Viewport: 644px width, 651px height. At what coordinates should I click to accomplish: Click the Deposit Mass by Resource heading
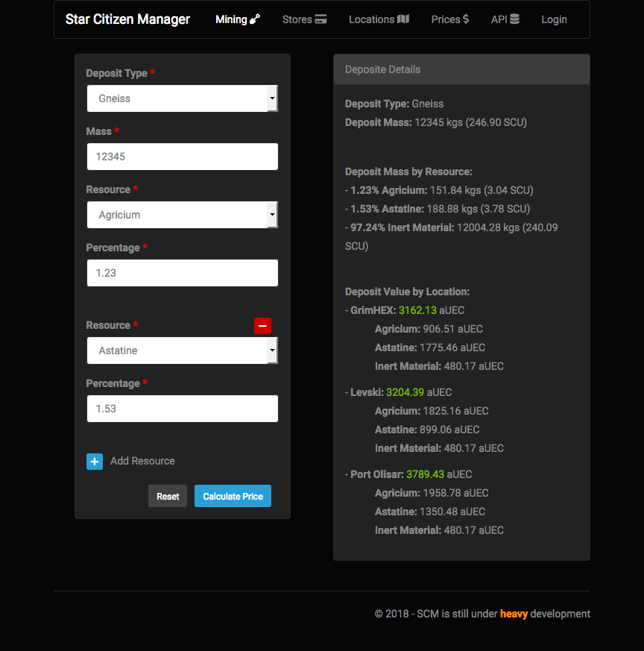coord(408,172)
